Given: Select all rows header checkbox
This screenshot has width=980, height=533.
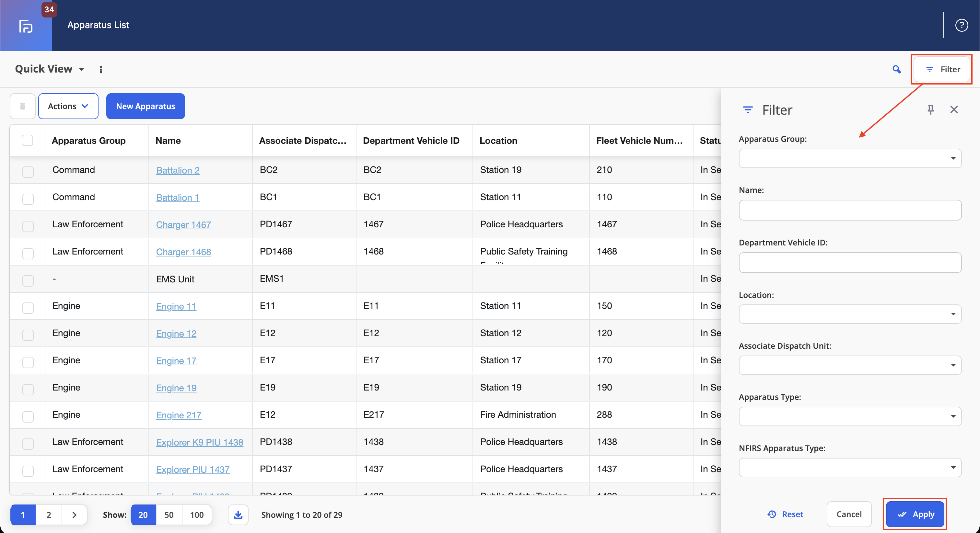Looking at the screenshot, I should pos(28,140).
